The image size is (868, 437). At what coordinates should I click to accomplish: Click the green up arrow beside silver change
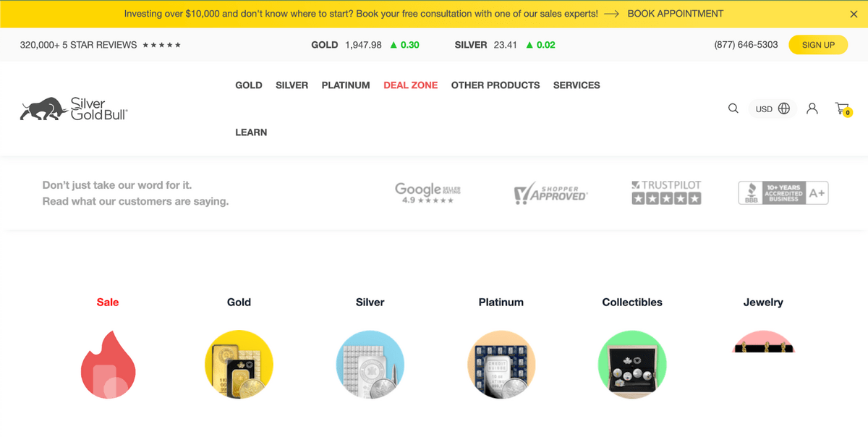point(529,45)
